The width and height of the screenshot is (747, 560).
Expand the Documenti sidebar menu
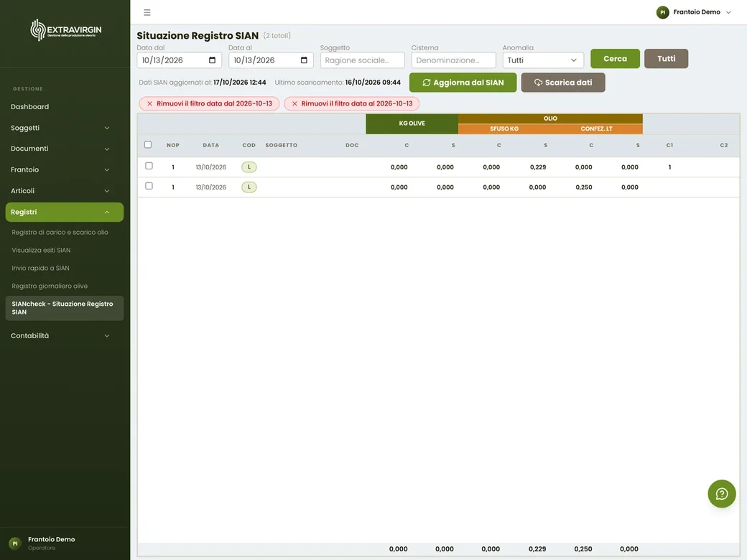[65, 149]
